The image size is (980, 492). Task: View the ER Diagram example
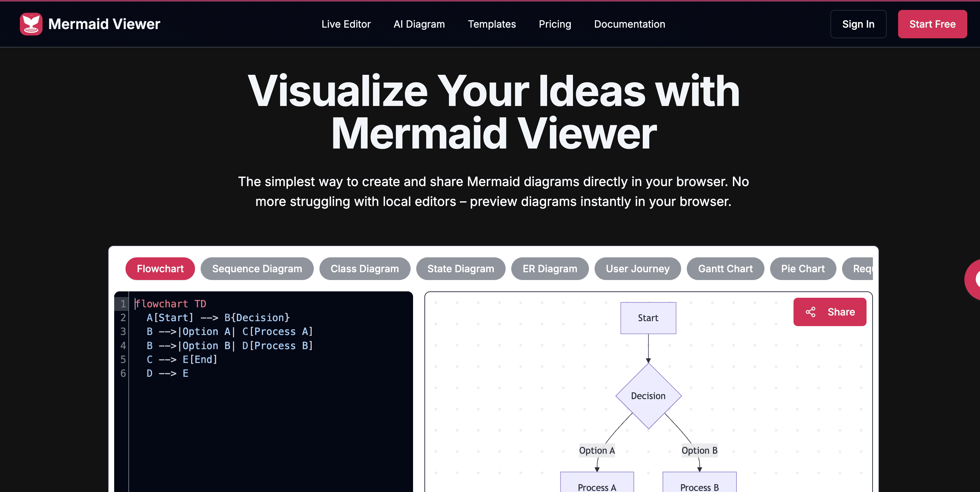tap(550, 268)
